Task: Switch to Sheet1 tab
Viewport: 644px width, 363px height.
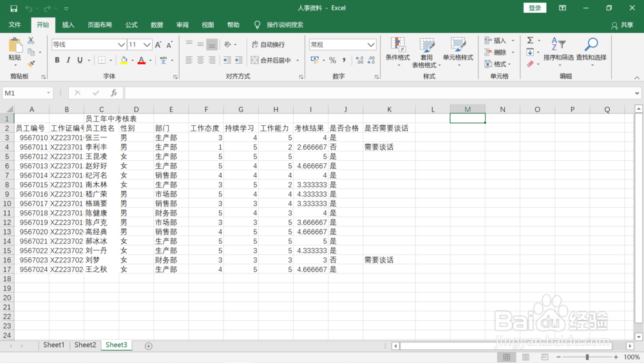Action: coord(54,345)
